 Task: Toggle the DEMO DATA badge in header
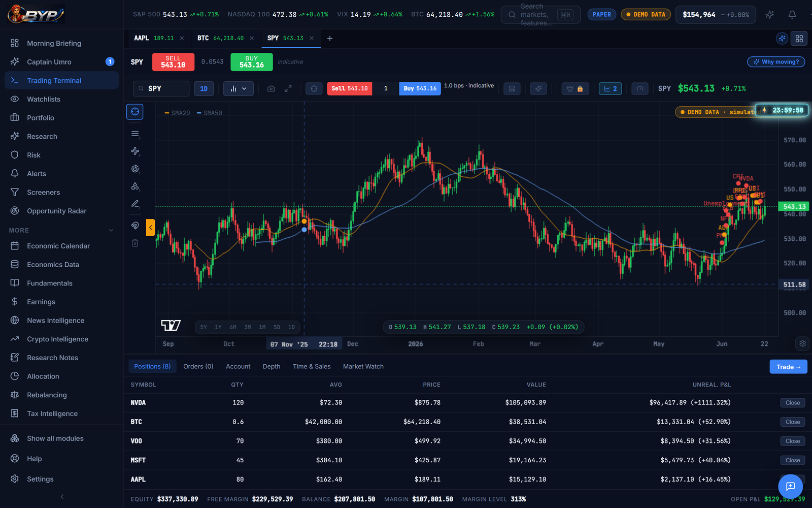pyautogui.click(x=646, y=15)
